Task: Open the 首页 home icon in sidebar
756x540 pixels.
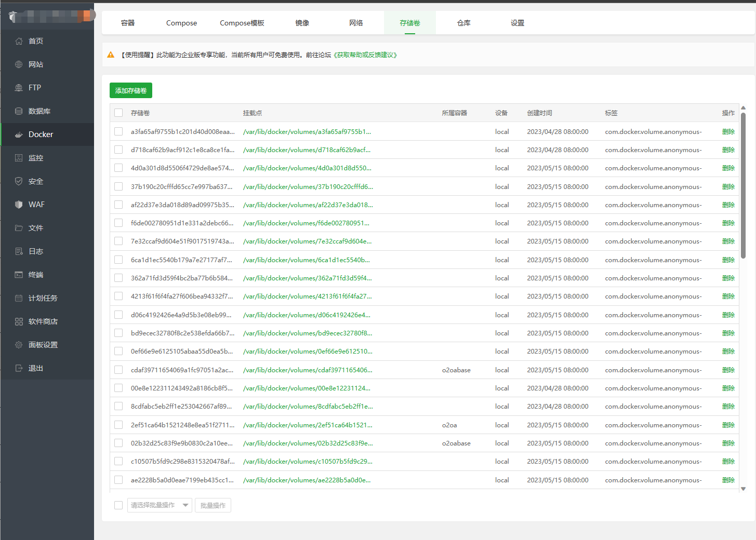Action: pyautogui.click(x=19, y=41)
